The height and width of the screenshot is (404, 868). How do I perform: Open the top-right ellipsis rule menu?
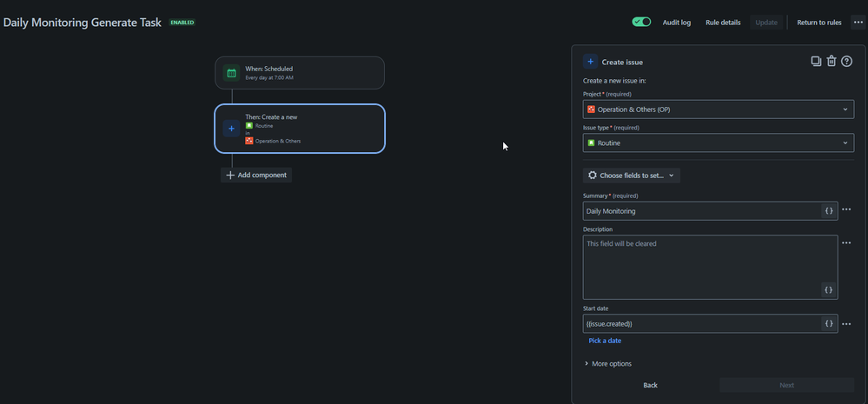858,23
